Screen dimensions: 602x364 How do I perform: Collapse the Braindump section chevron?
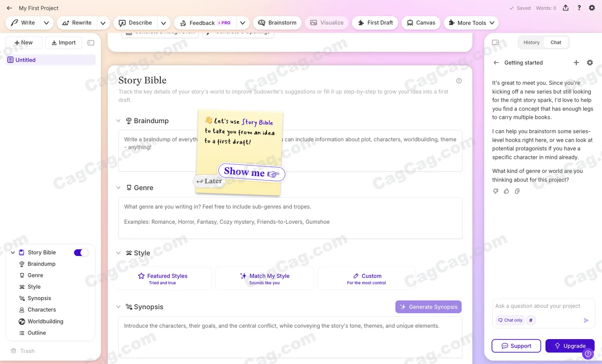click(118, 121)
